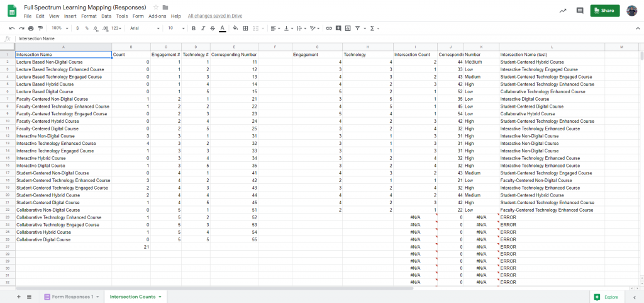Open the borders tool
The width and height of the screenshot is (644, 303).
pos(245,28)
